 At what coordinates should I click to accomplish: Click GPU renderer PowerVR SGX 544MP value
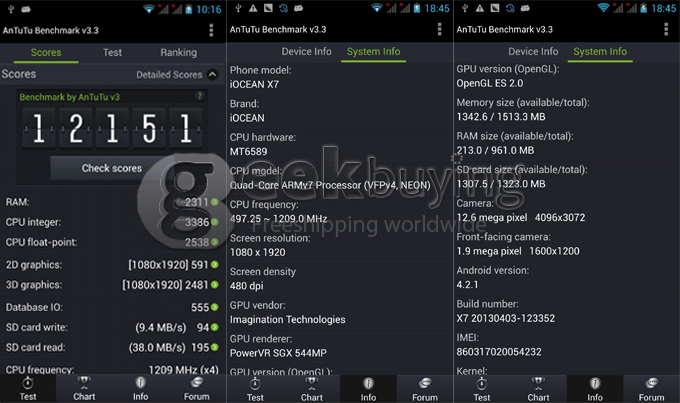[278, 353]
